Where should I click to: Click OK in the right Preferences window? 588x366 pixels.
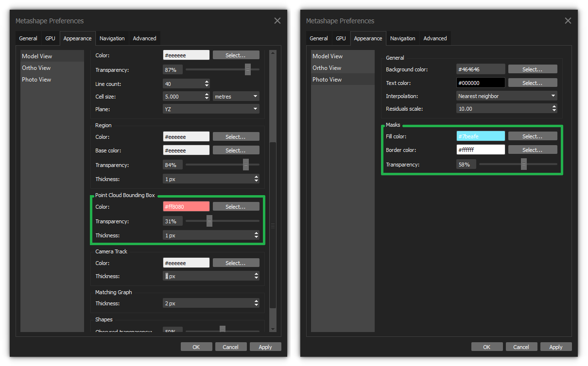coord(487,347)
